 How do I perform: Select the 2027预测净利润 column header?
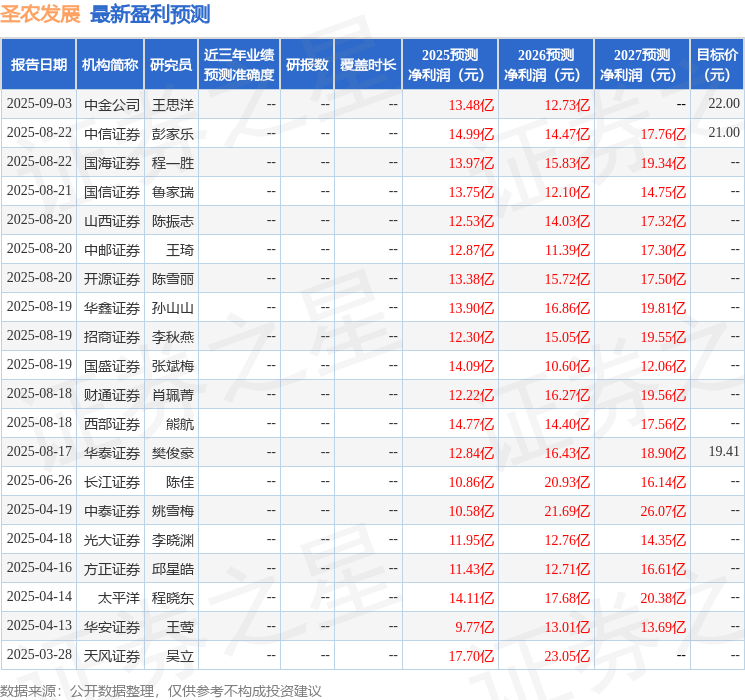tap(642, 64)
